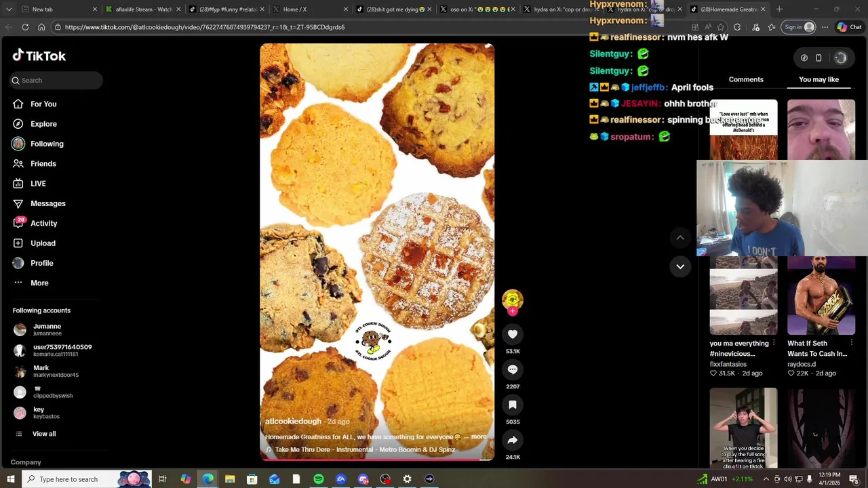Switch to 'oso on X' browser tab
Screen dimensions: 868x488
[476, 9]
